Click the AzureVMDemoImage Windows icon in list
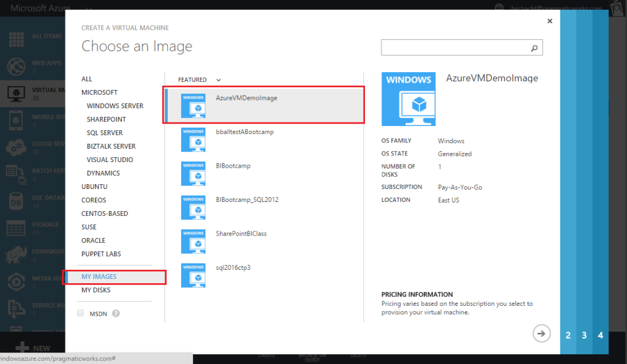The height and width of the screenshot is (364, 627). tap(193, 106)
